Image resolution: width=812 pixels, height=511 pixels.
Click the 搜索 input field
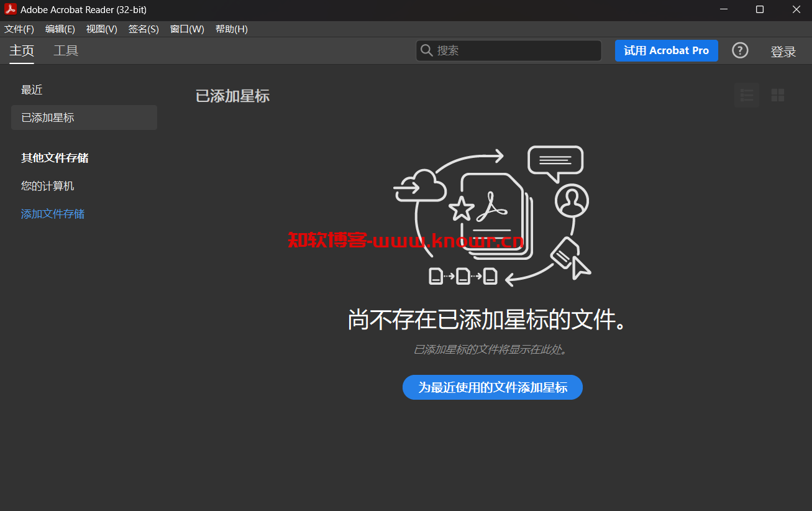point(509,51)
